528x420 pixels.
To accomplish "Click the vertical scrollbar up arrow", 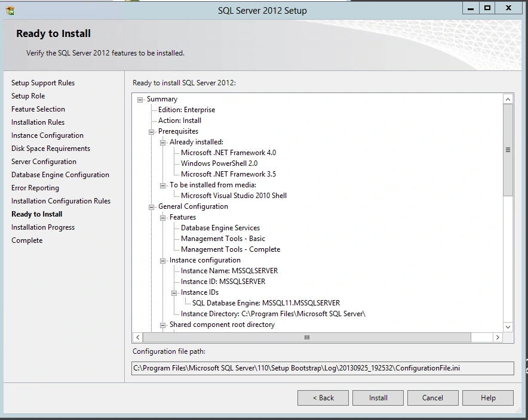I will click(x=508, y=99).
